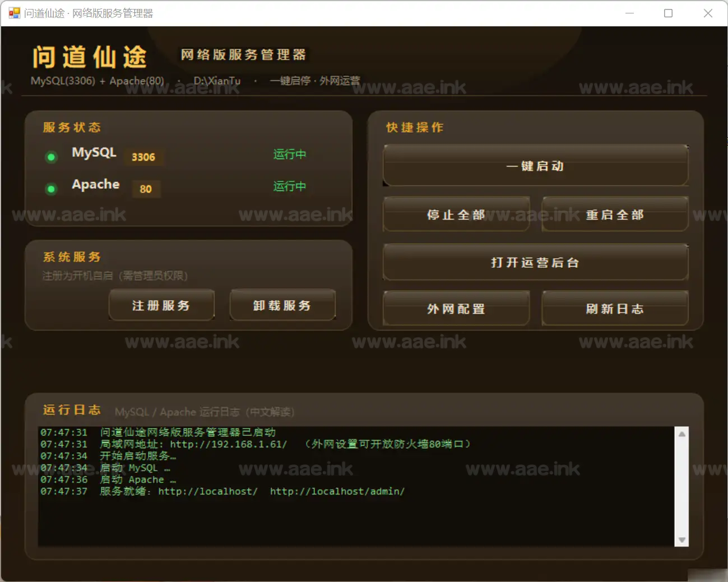The height and width of the screenshot is (582, 728).
Task: Click the MySQL 运行中 status text
Action: point(290,154)
